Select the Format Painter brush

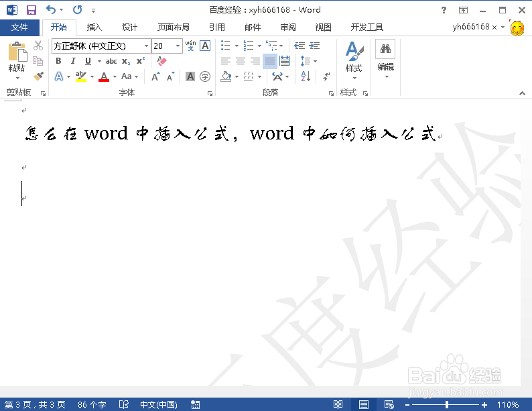[38, 76]
